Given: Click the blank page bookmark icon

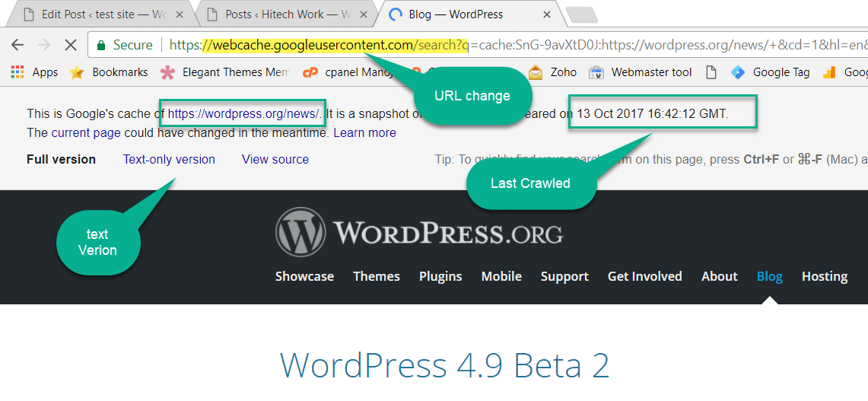Looking at the screenshot, I should pyautogui.click(x=711, y=72).
